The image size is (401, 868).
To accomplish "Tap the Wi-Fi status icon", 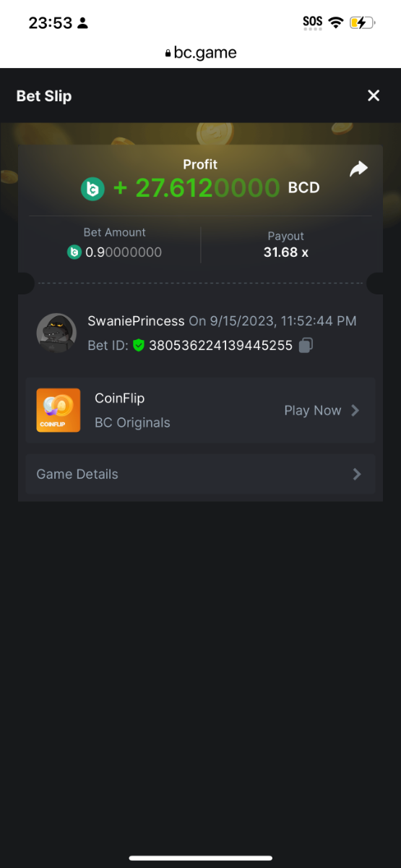I will coord(335,22).
